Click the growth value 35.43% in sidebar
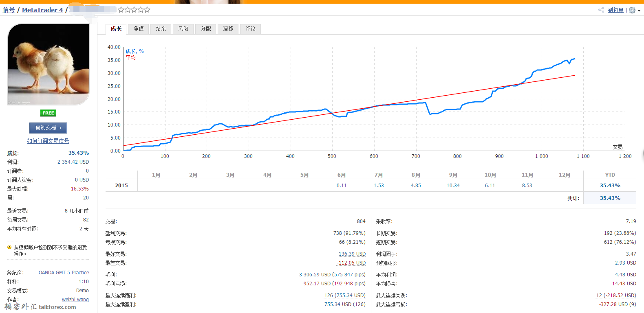 [79, 153]
